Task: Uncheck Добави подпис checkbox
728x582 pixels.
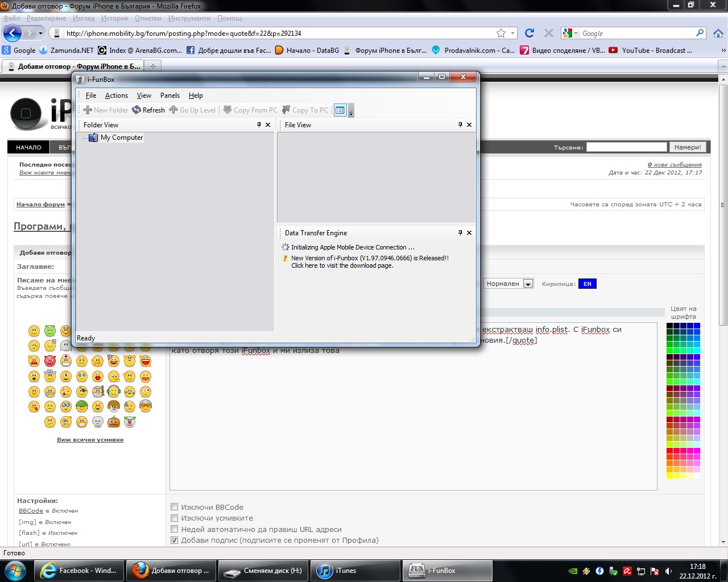Action: tap(175, 540)
